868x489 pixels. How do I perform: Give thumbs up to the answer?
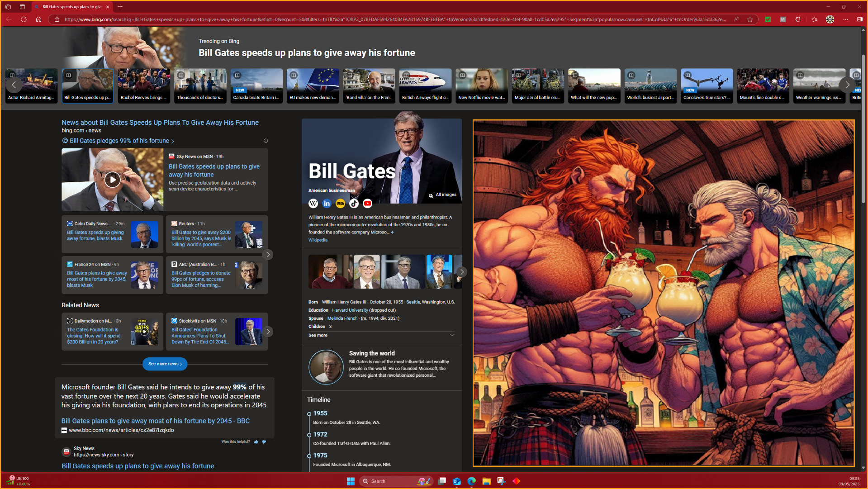(256, 442)
